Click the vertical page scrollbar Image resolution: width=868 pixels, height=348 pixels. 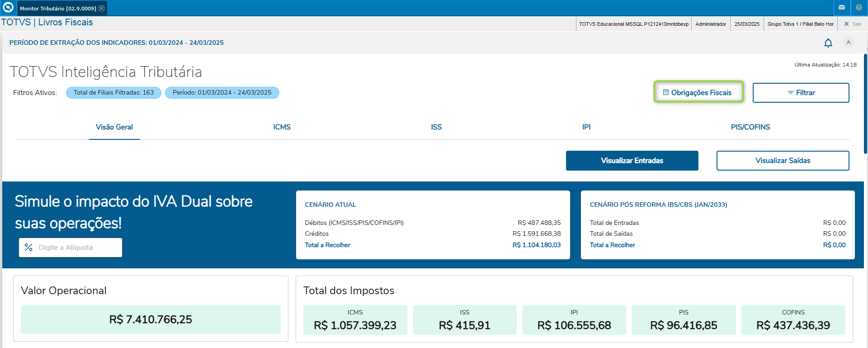pos(866,104)
